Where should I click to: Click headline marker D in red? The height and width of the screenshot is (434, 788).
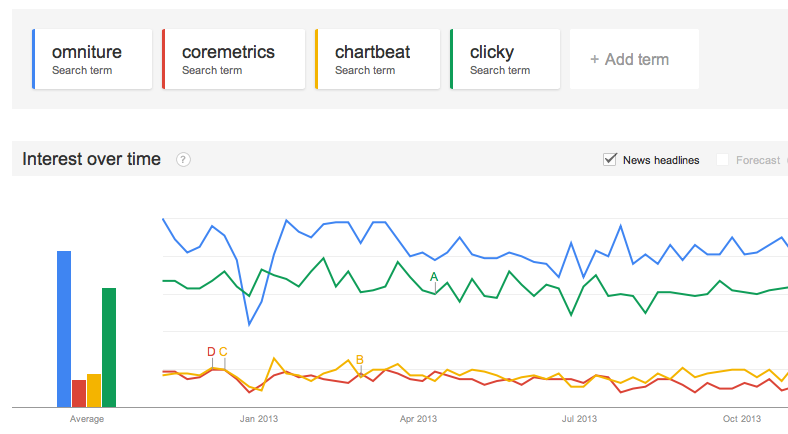click(211, 352)
